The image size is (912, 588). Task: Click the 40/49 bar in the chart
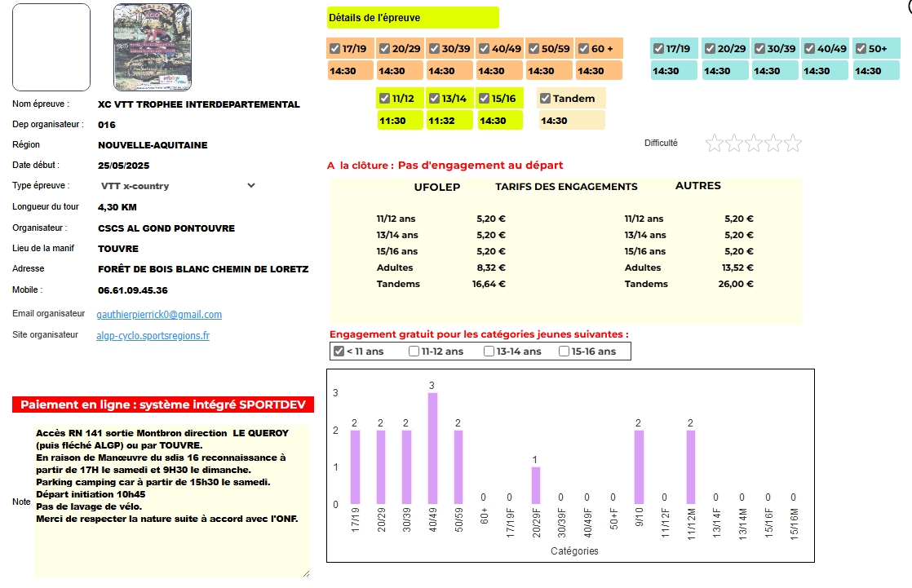pos(432,449)
